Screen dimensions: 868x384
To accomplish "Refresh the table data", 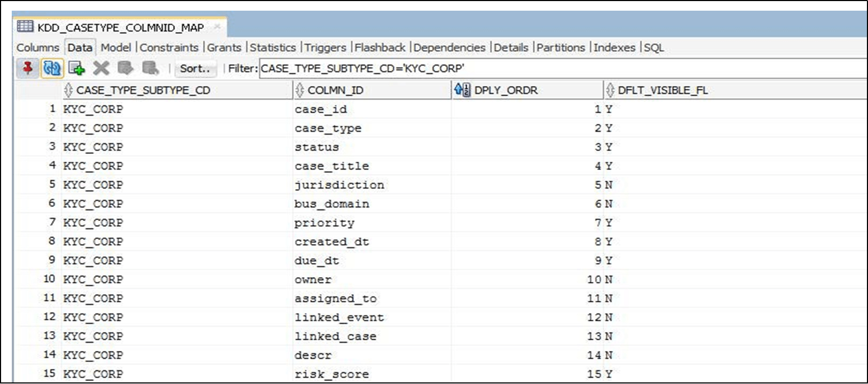I will pos(52,68).
